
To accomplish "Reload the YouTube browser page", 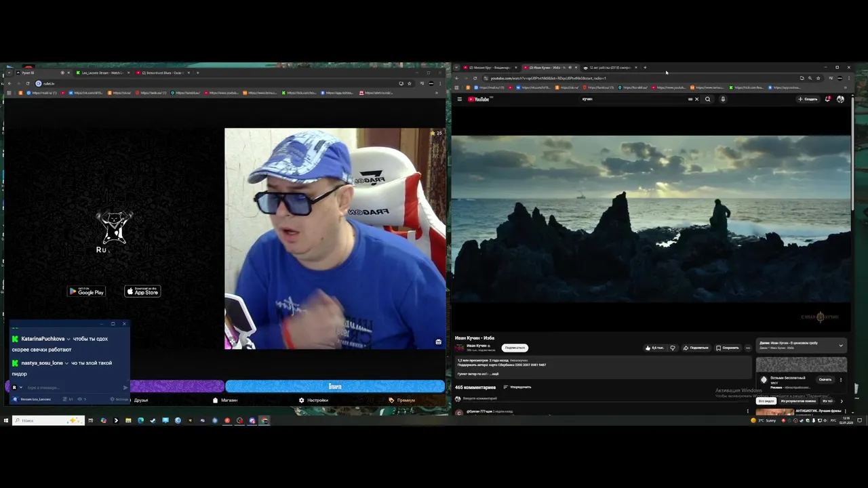I will tap(475, 78).
